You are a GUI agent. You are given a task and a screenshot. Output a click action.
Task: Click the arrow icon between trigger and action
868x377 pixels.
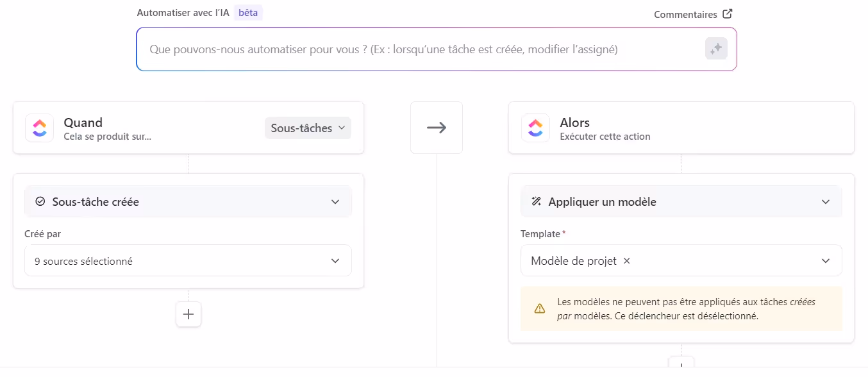click(x=437, y=128)
